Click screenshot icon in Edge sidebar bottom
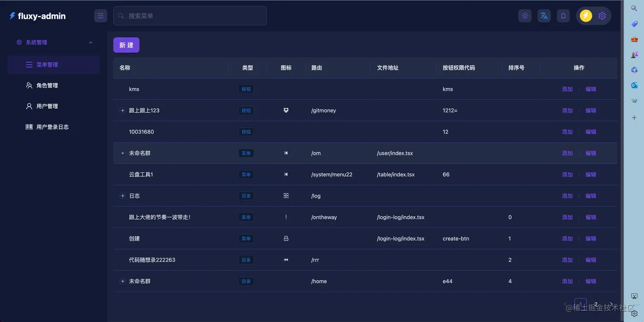Screen dimensions: 644x322 634,296
